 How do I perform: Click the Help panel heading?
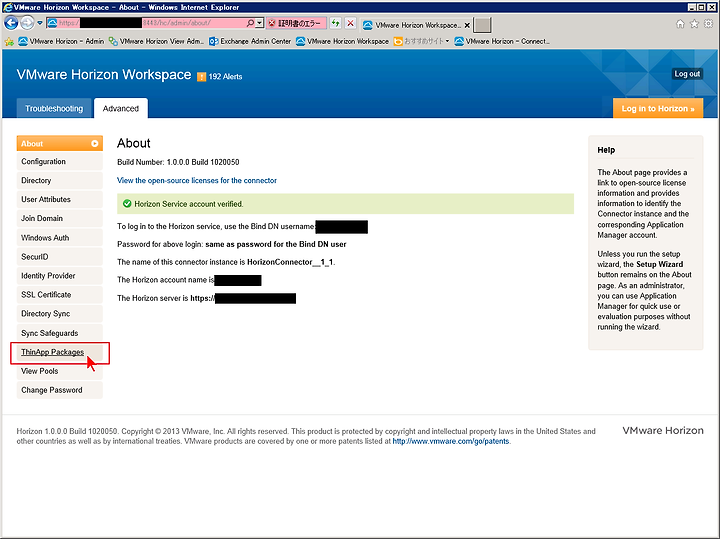[606, 150]
